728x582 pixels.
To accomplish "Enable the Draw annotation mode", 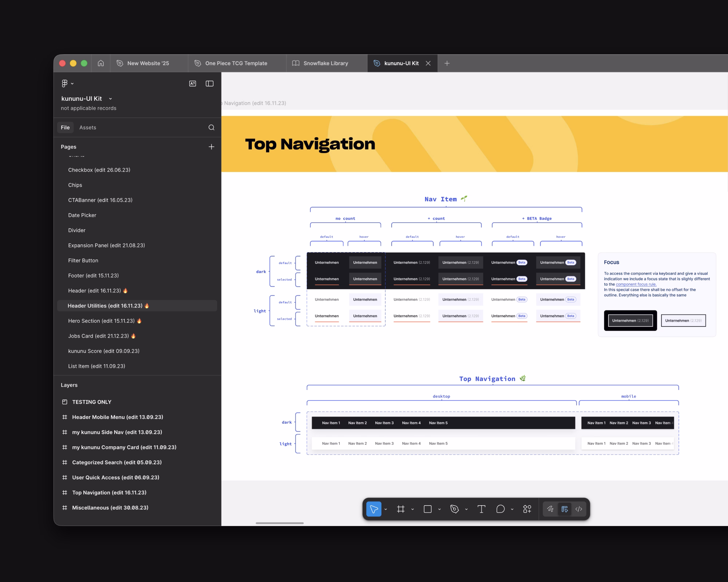I will click(x=550, y=509).
